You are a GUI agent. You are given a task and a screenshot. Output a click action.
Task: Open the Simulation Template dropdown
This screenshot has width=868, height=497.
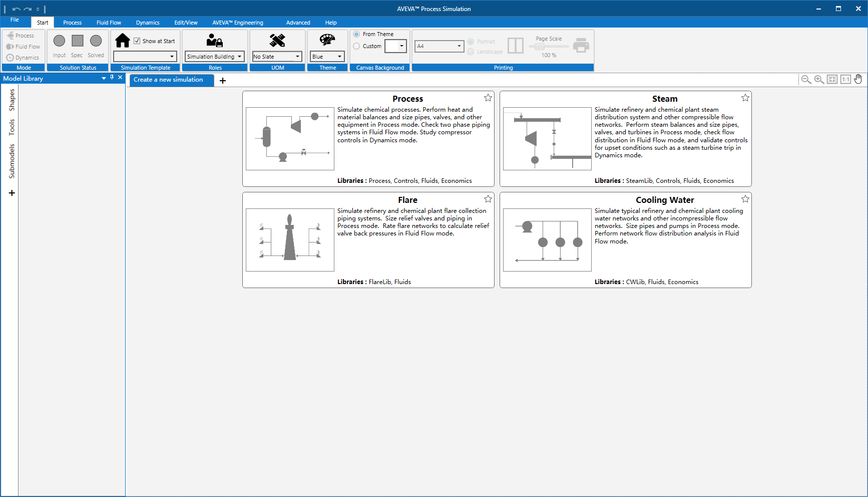click(145, 57)
